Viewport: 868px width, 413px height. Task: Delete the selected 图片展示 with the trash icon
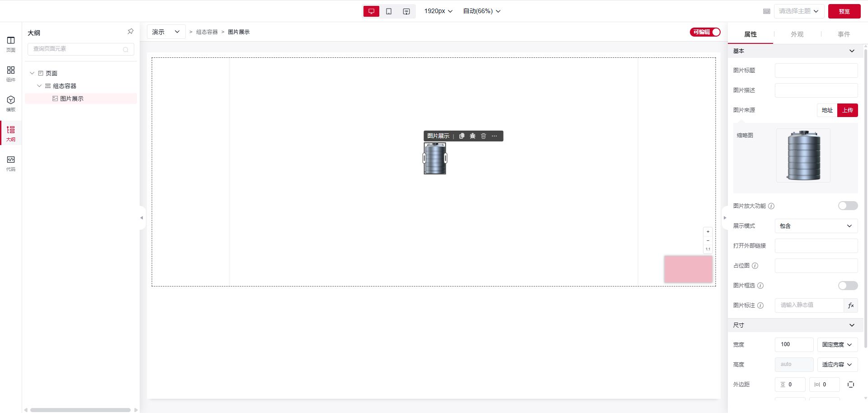(x=483, y=136)
